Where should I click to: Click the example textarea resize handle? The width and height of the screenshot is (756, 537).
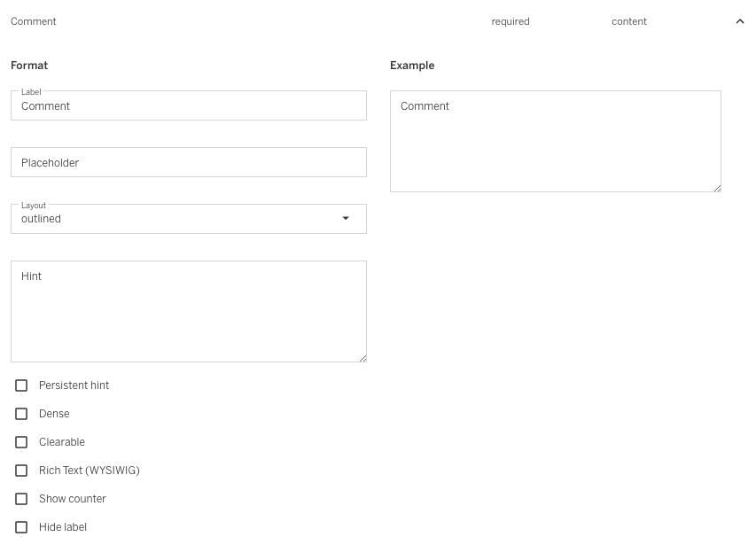point(716,187)
